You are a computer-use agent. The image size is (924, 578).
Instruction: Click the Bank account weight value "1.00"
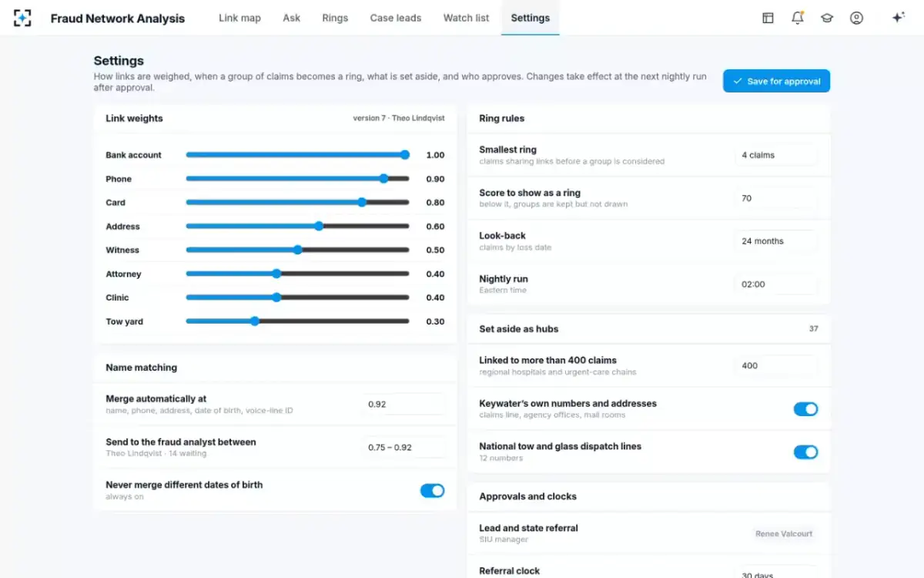tap(435, 155)
